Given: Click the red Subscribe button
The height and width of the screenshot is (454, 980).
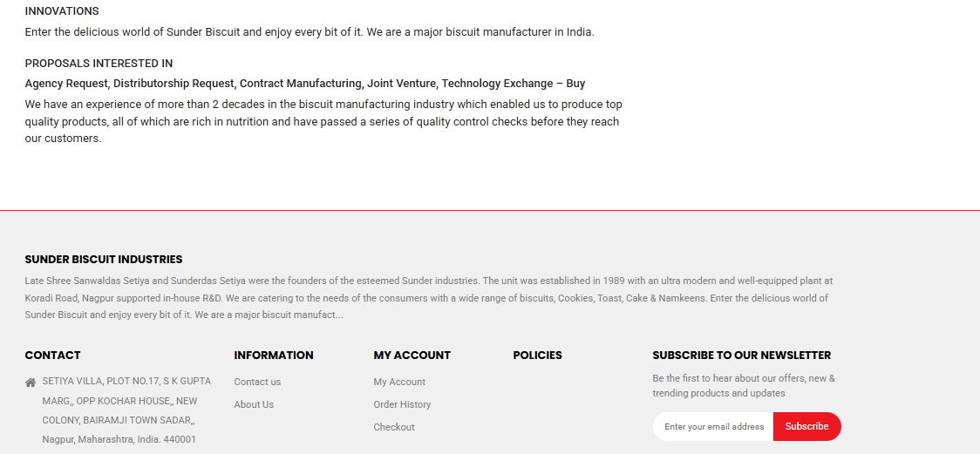Looking at the screenshot, I should pos(806,426).
